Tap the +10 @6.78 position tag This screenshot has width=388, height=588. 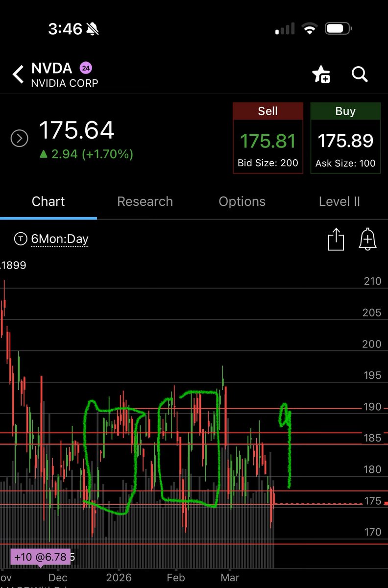pyautogui.click(x=41, y=557)
